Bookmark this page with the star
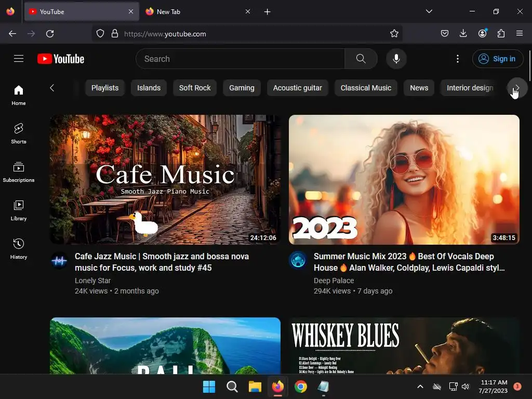The image size is (532, 399). pyautogui.click(x=394, y=34)
